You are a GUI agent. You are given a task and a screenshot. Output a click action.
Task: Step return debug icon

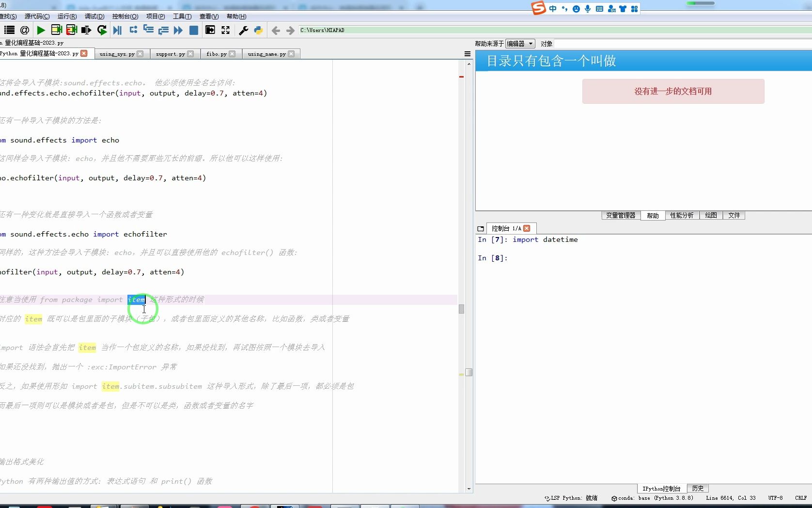coord(163,30)
